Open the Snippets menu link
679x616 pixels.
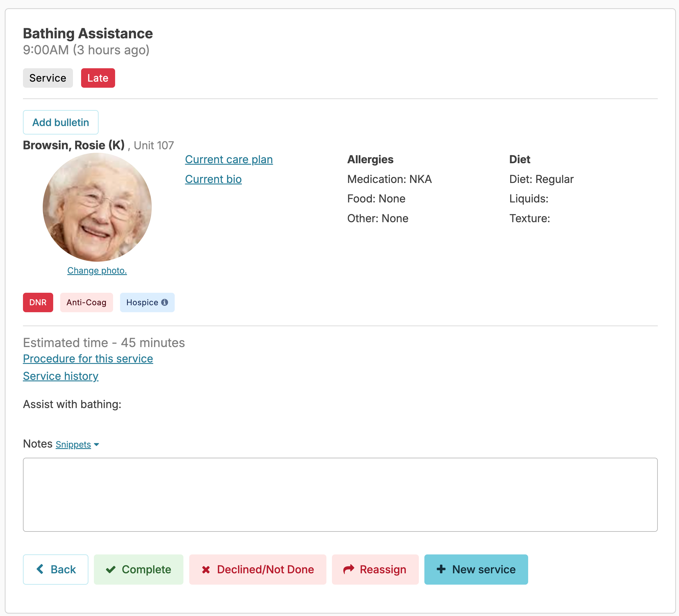(73, 445)
